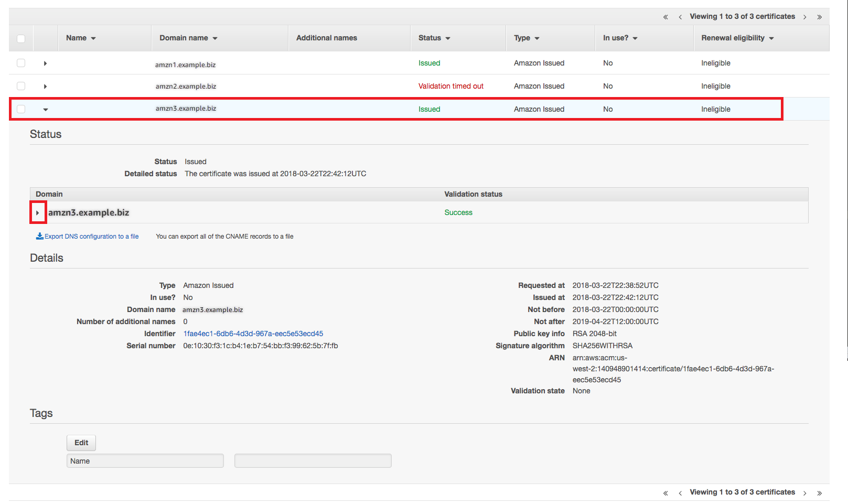Go to last page using top double-arrow

pyautogui.click(x=819, y=16)
